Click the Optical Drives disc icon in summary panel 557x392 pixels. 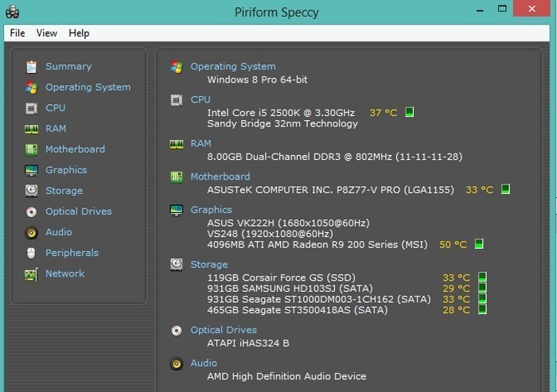tap(177, 331)
